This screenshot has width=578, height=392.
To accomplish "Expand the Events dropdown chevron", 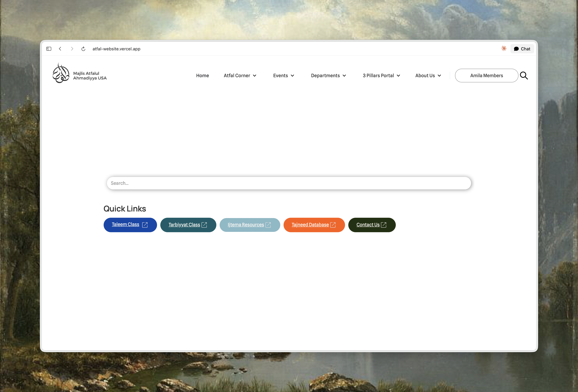I will pos(292,76).
